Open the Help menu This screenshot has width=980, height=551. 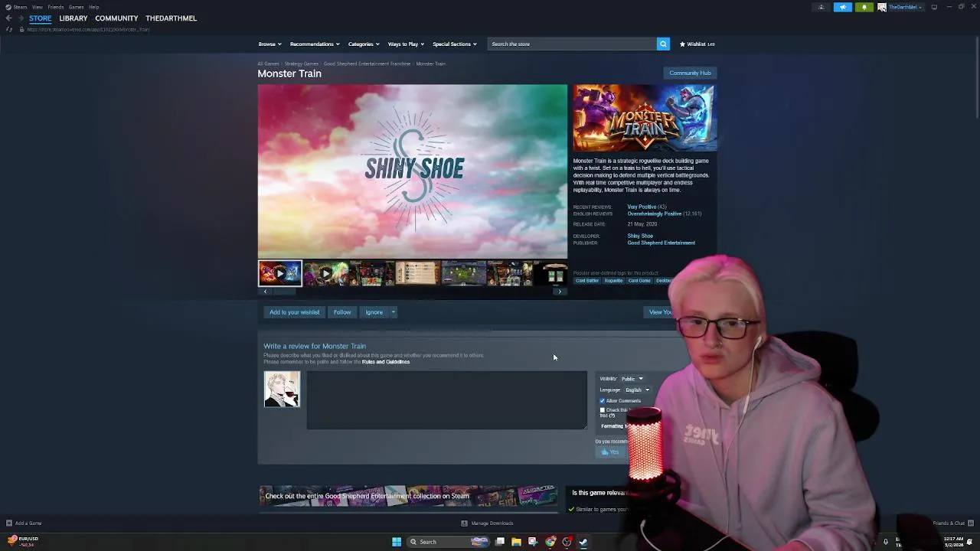pyautogui.click(x=93, y=7)
